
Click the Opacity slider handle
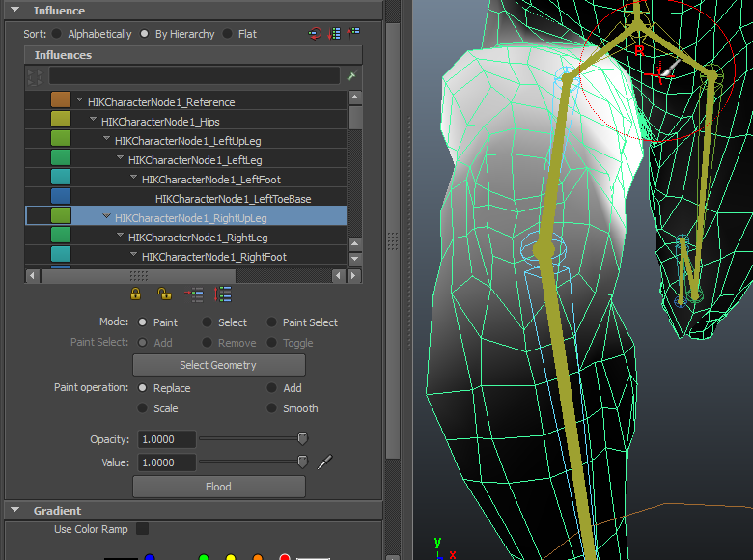coord(302,439)
